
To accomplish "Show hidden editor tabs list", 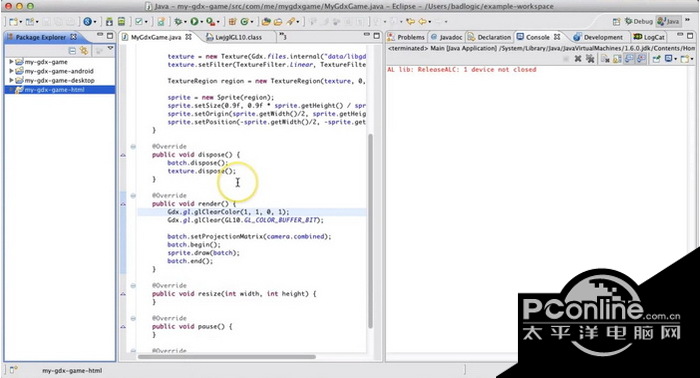I will 283,36.
